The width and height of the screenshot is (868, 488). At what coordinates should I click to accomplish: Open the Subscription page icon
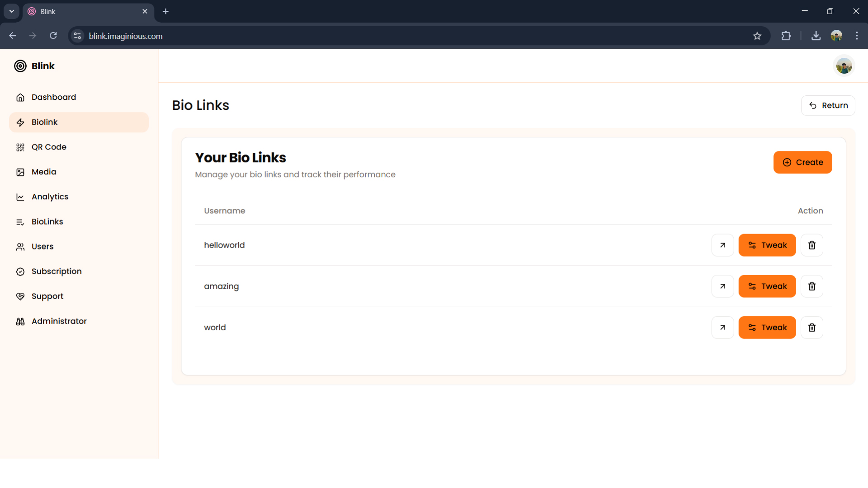tap(20, 272)
